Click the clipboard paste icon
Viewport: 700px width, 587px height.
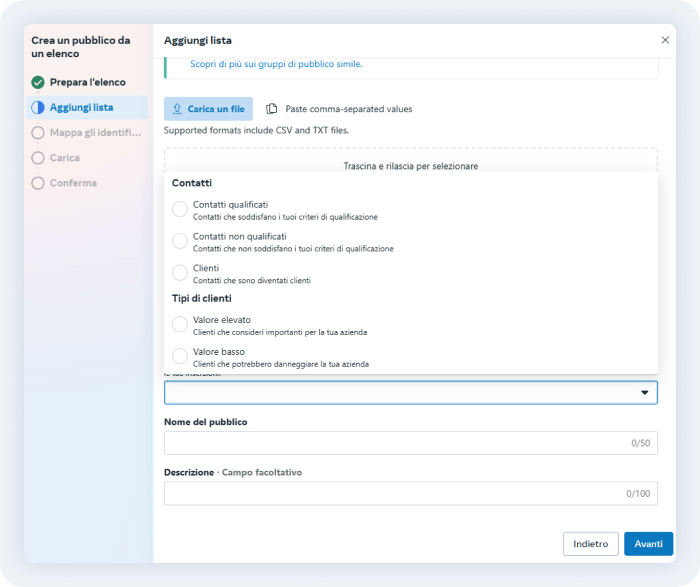tap(271, 109)
